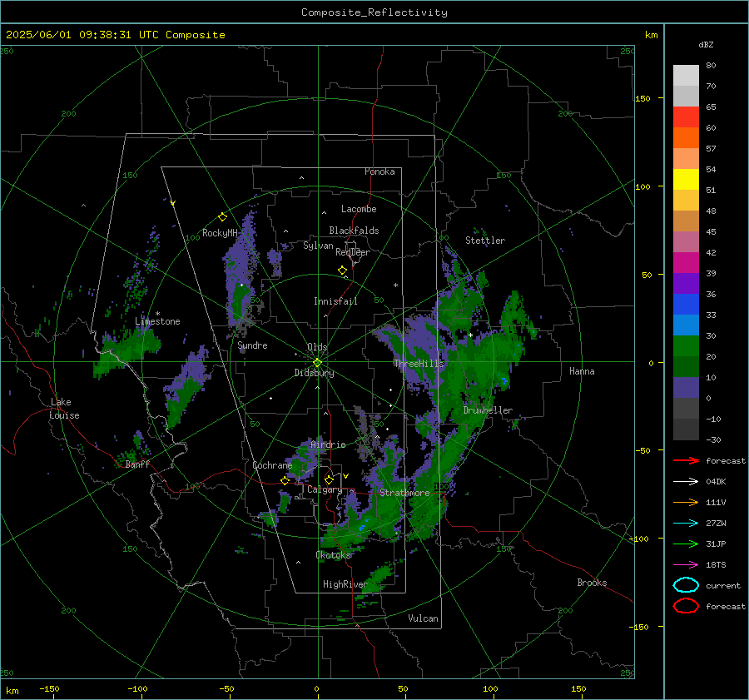Click the Cochrane label
This screenshot has height=700, width=749.
point(272,465)
